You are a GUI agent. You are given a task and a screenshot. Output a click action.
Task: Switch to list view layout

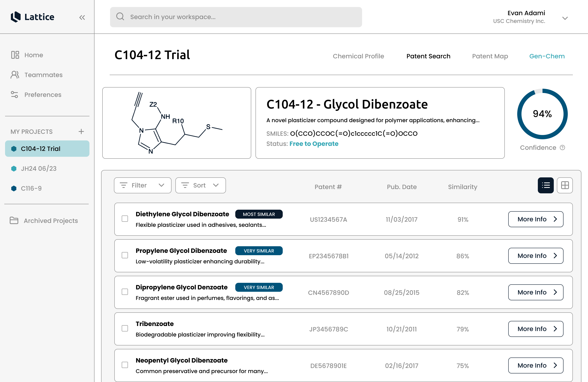[545, 185]
